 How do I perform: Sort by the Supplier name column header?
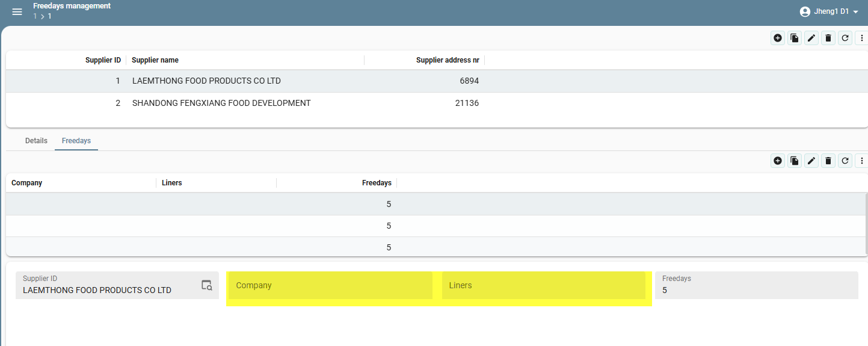[x=155, y=60]
